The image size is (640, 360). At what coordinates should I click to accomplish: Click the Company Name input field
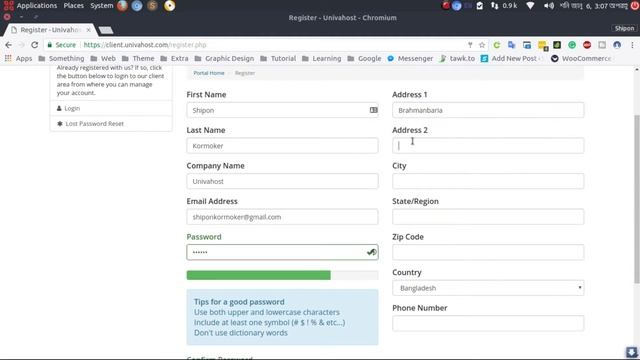(x=282, y=181)
